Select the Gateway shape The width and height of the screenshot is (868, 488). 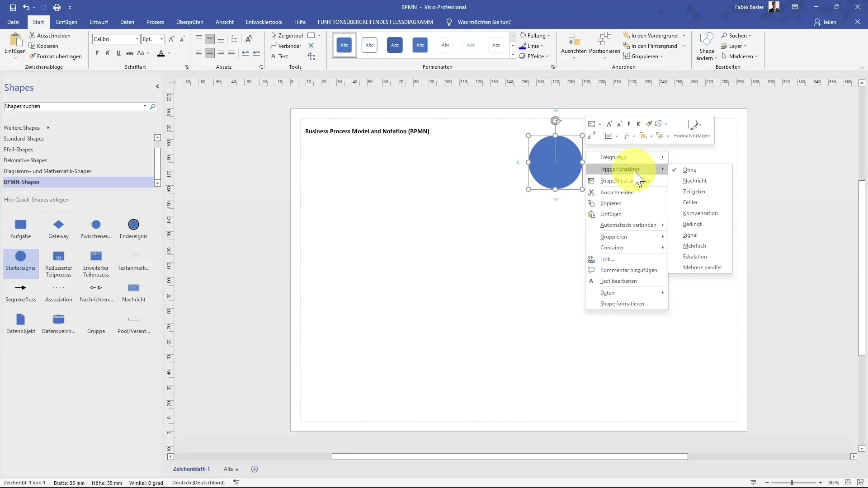tap(58, 229)
